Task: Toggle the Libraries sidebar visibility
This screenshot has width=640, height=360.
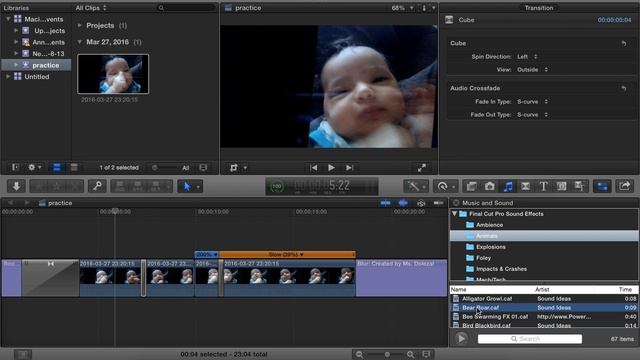Action: tap(15, 167)
